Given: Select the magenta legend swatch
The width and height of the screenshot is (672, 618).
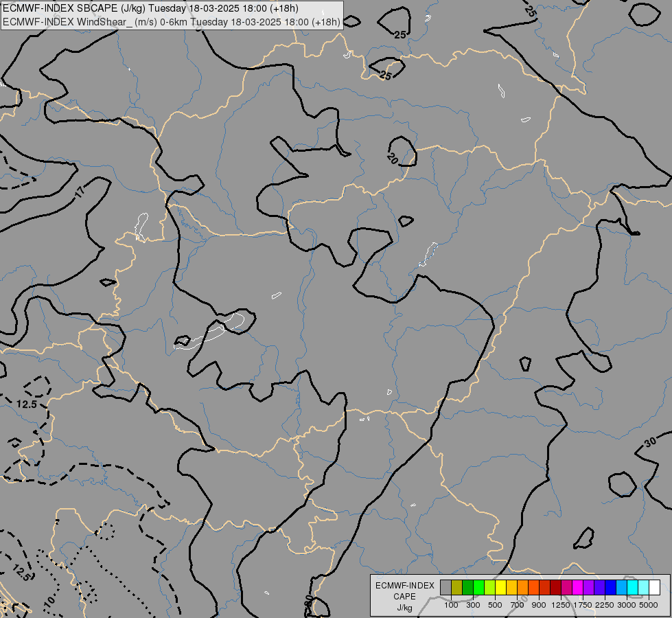Looking at the screenshot, I should pos(578,588).
